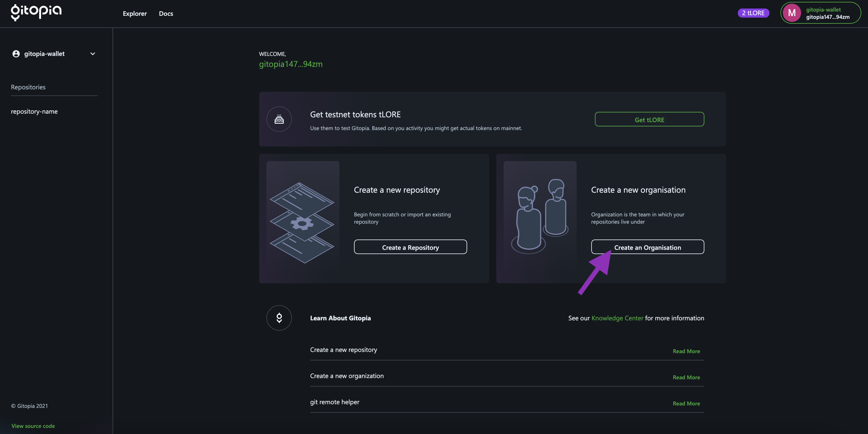Open the Explorer page

(x=135, y=13)
